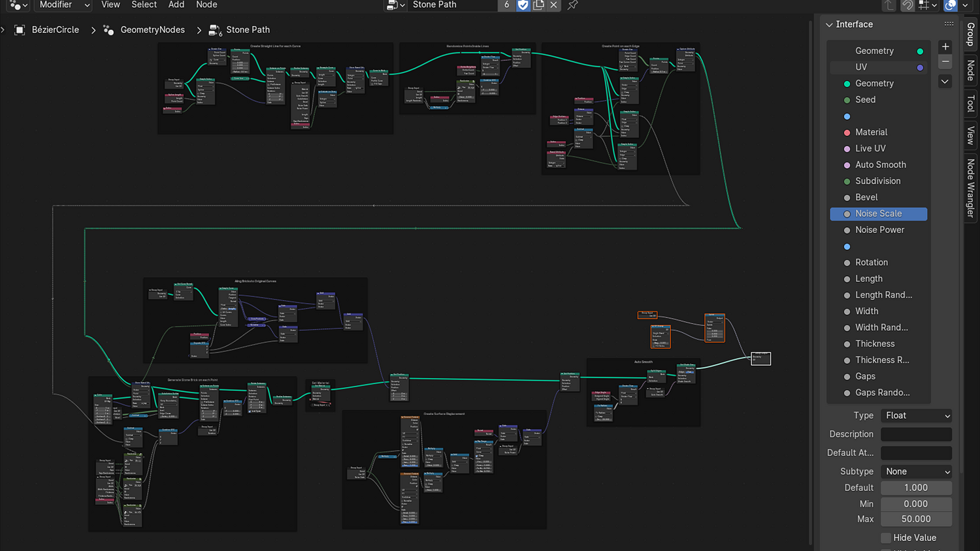
Task: Click the Stone Path node group breadcrumb icon
Action: point(215,30)
